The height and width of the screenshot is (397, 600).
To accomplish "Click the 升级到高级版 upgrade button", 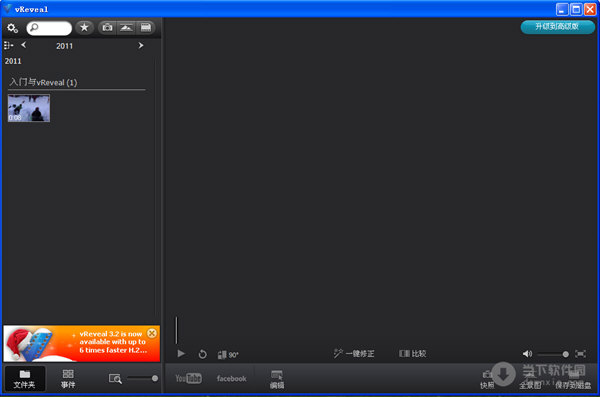I will click(x=558, y=27).
